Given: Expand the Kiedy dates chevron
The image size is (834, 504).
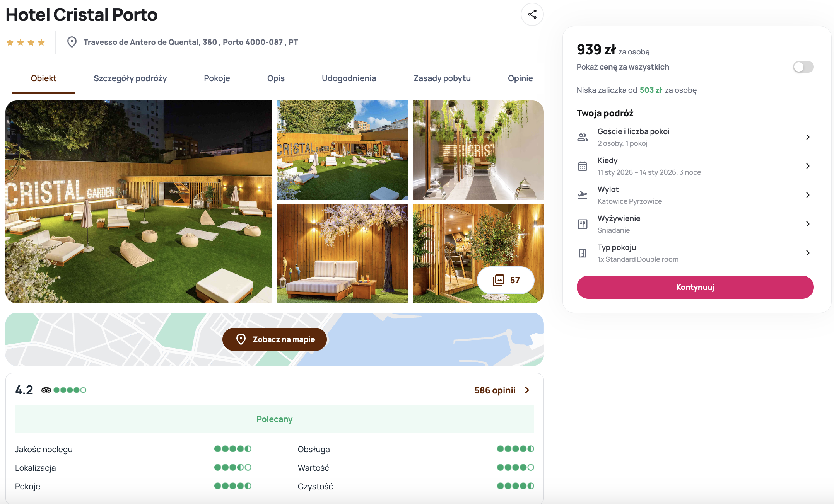Looking at the screenshot, I should (x=808, y=166).
